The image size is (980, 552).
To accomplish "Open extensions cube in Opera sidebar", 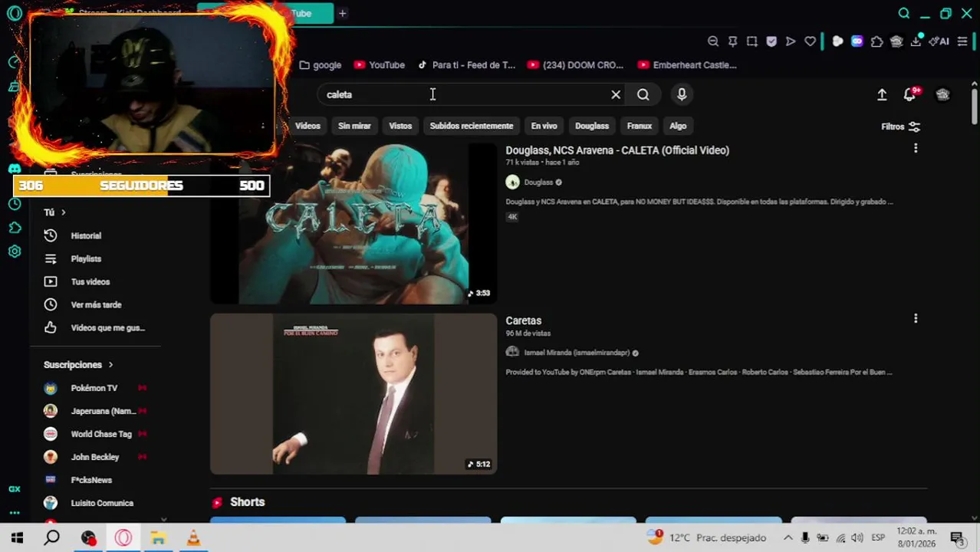I will coord(15,228).
